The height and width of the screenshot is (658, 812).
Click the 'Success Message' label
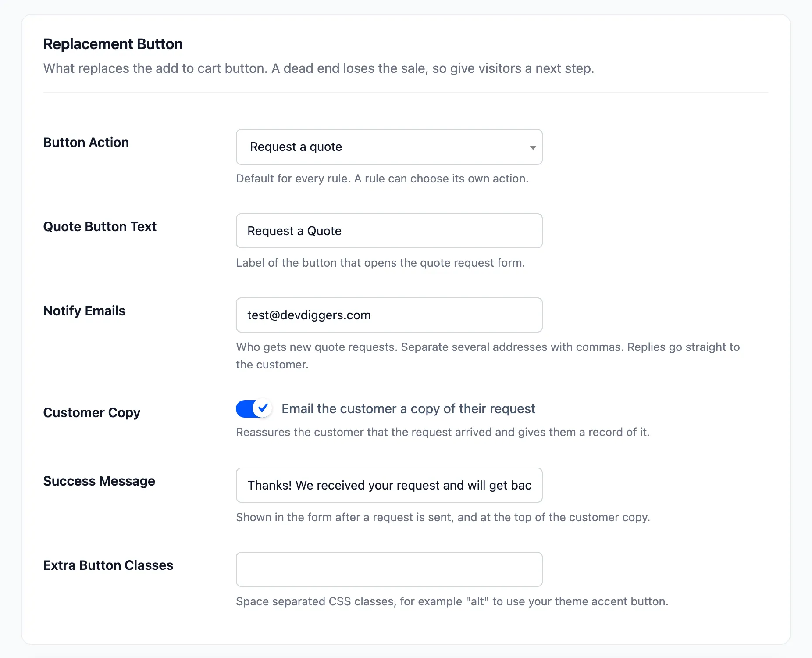(x=99, y=481)
